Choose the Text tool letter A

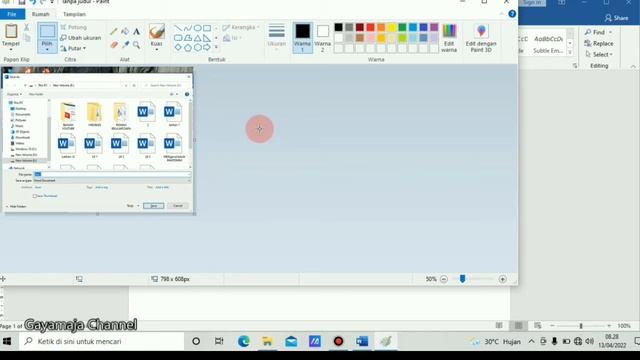click(x=137, y=31)
